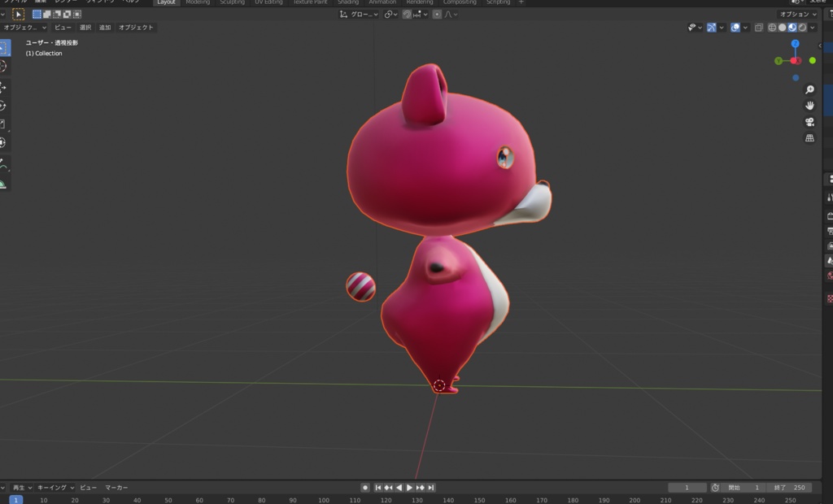This screenshot has height=504, width=833.
Task: Toggle the preview range clock icon
Action: (715, 488)
